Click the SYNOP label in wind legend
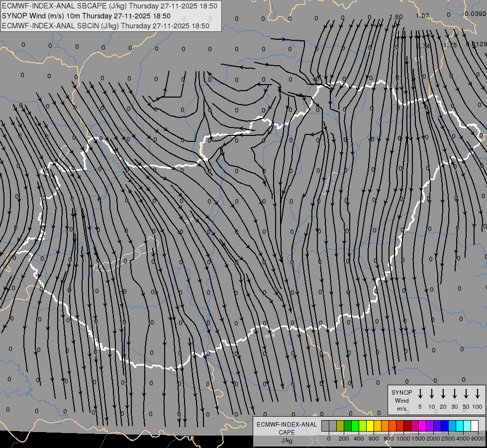 (401, 392)
